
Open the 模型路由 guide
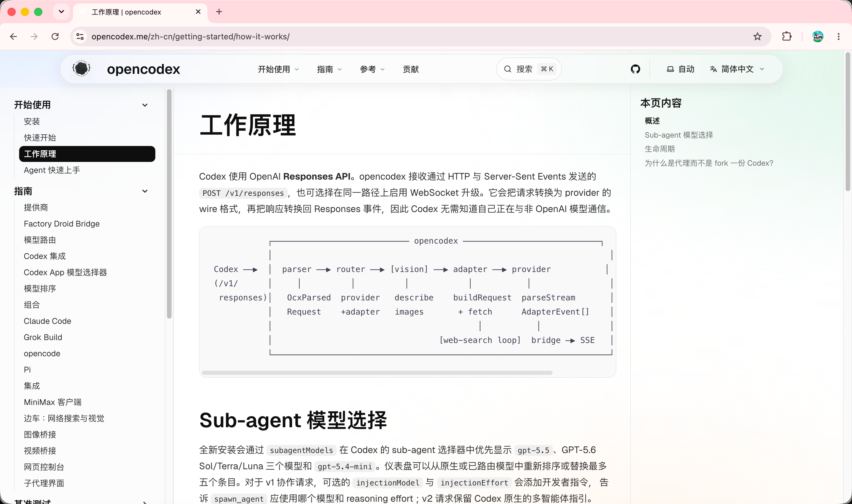[x=40, y=240]
